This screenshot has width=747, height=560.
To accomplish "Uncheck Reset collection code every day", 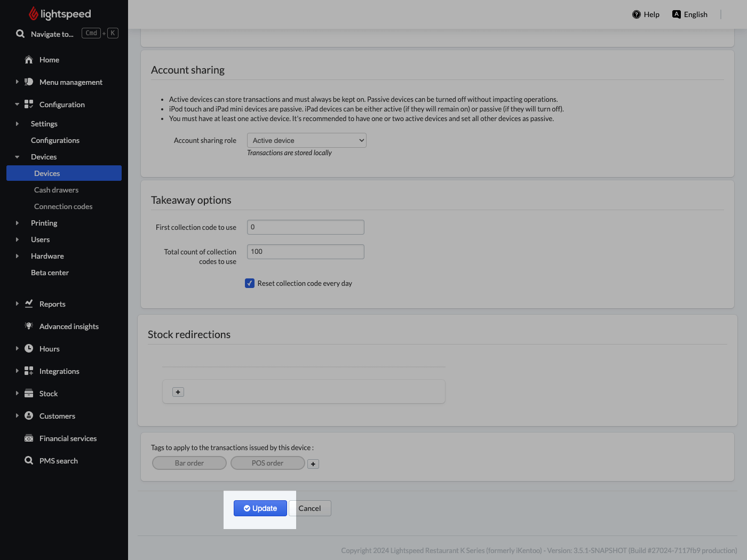I will (249, 283).
